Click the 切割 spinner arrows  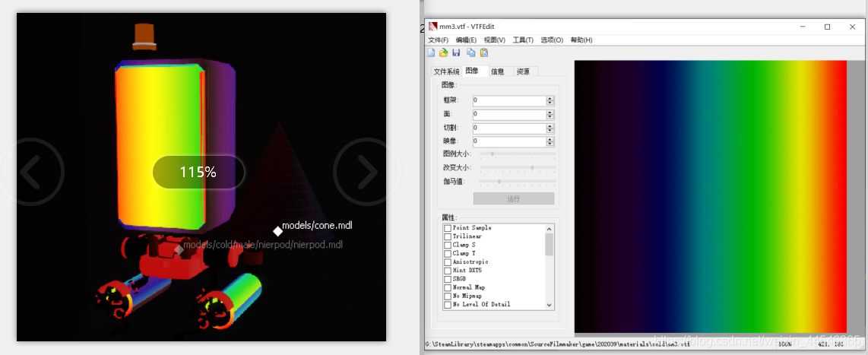point(550,128)
